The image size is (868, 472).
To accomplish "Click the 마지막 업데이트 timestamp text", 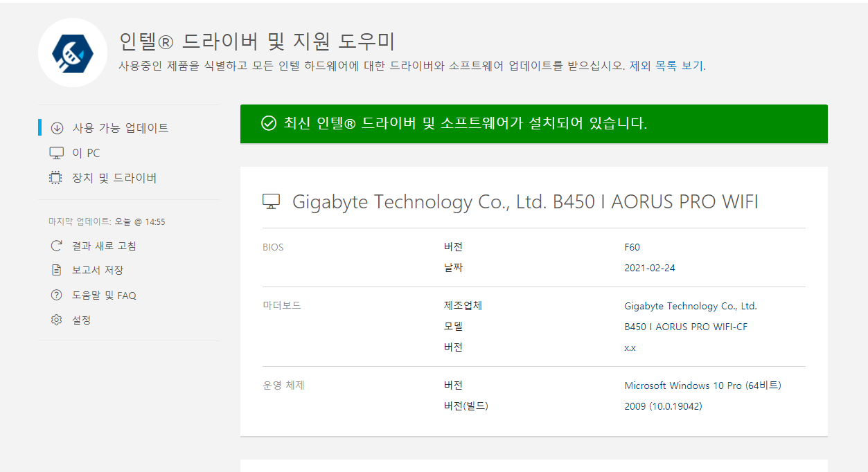I will 107,222.
